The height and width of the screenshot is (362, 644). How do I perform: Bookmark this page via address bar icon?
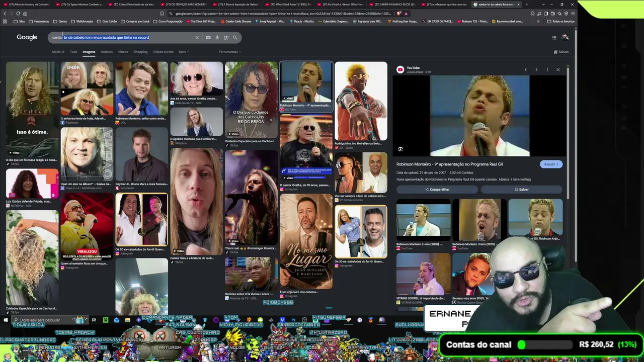(x=162, y=14)
